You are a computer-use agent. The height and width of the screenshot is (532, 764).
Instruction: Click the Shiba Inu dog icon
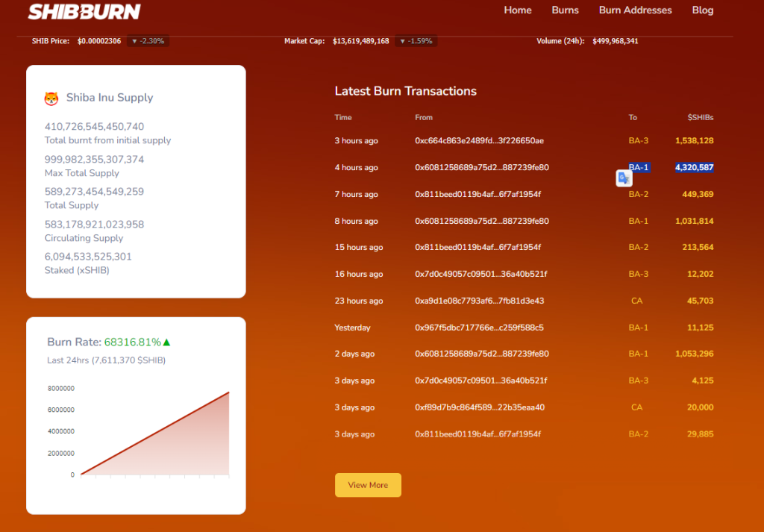tap(51, 98)
